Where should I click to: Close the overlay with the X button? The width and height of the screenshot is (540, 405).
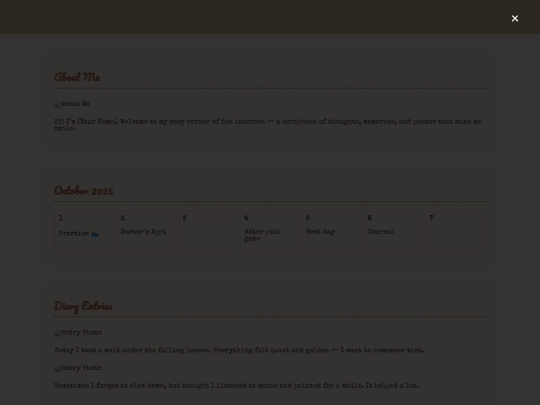pos(515,19)
